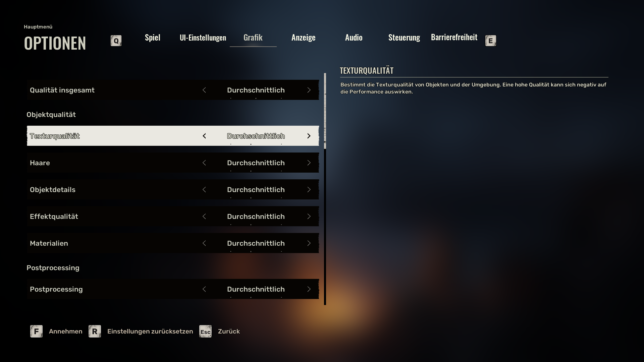Image resolution: width=644 pixels, height=362 pixels.
Task: Open the Barrierefreiheit tab
Action: [x=454, y=37]
